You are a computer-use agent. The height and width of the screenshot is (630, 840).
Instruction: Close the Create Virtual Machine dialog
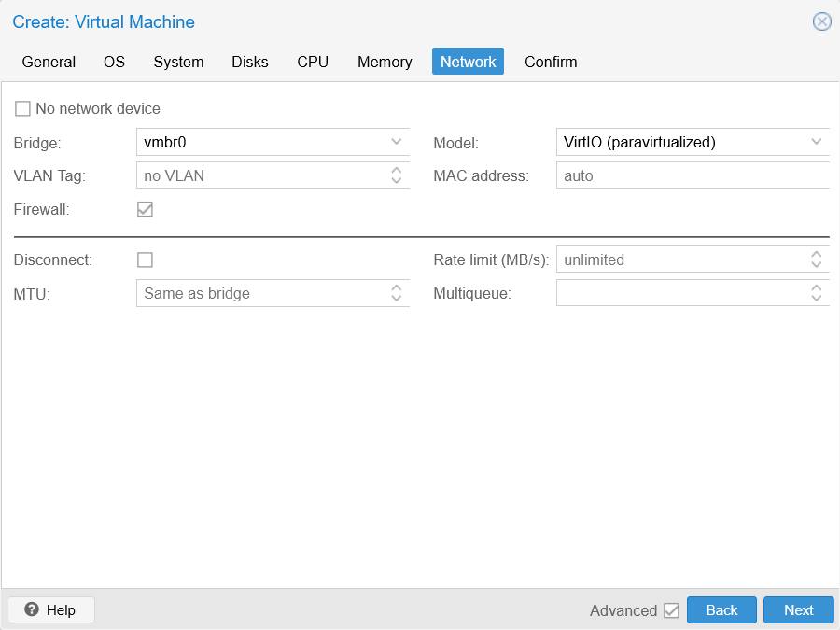(820, 21)
